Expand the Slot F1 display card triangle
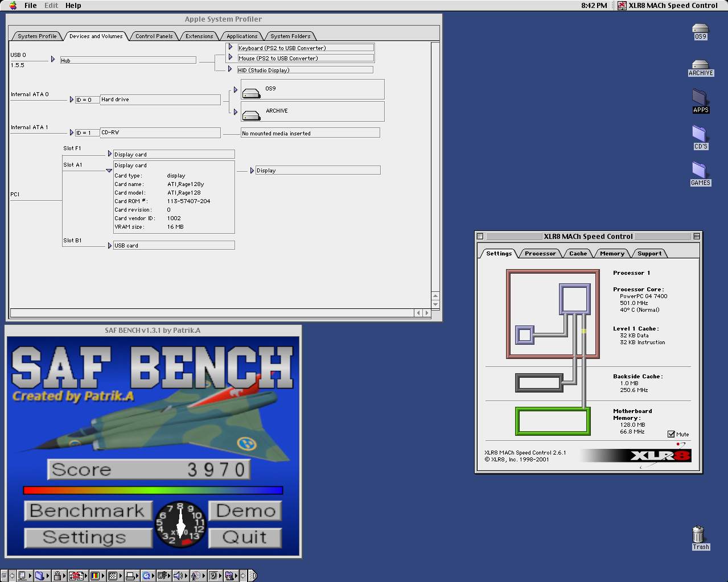Image resolution: width=728 pixels, height=582 pixels. (x=110, y=154)
